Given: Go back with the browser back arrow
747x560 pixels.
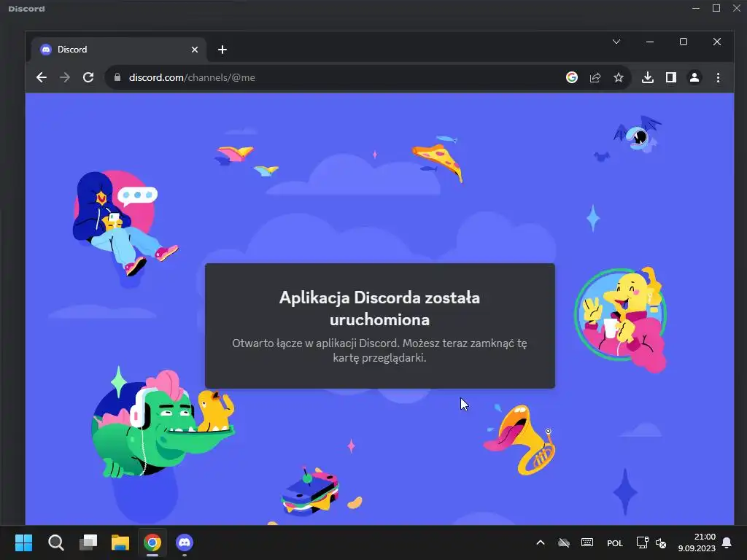Looking at the screenshot, I should [42, 77].
